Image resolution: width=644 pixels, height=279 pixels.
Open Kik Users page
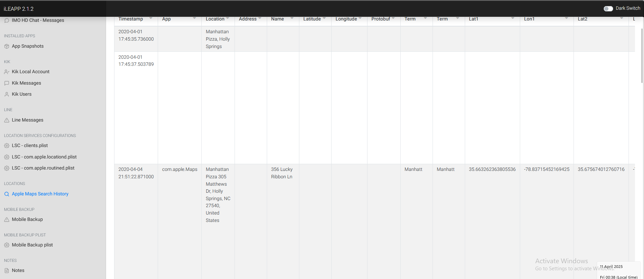point(22,94)
